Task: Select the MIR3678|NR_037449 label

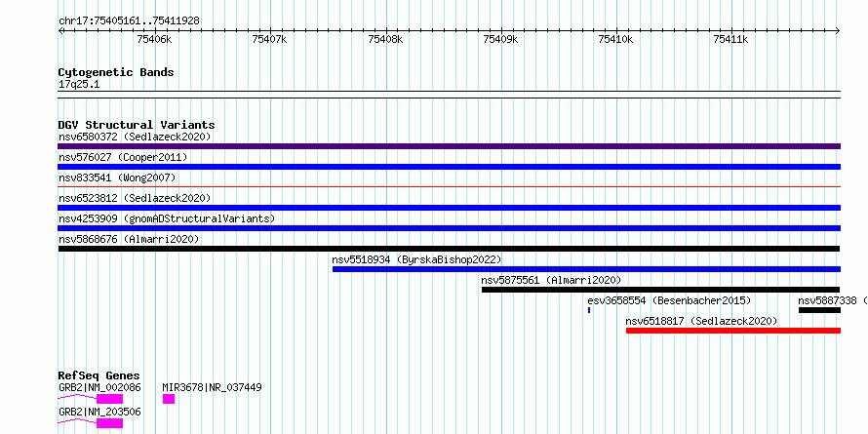Action: (212, 387)
